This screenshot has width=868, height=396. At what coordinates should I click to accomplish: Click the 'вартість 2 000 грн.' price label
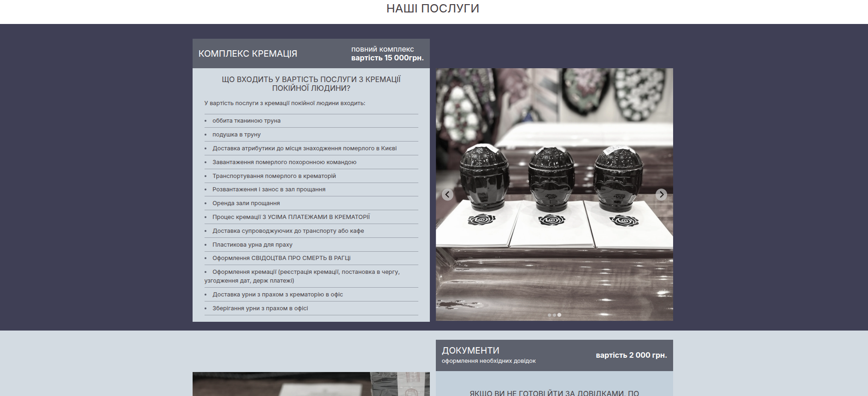(x=631, y=355)
